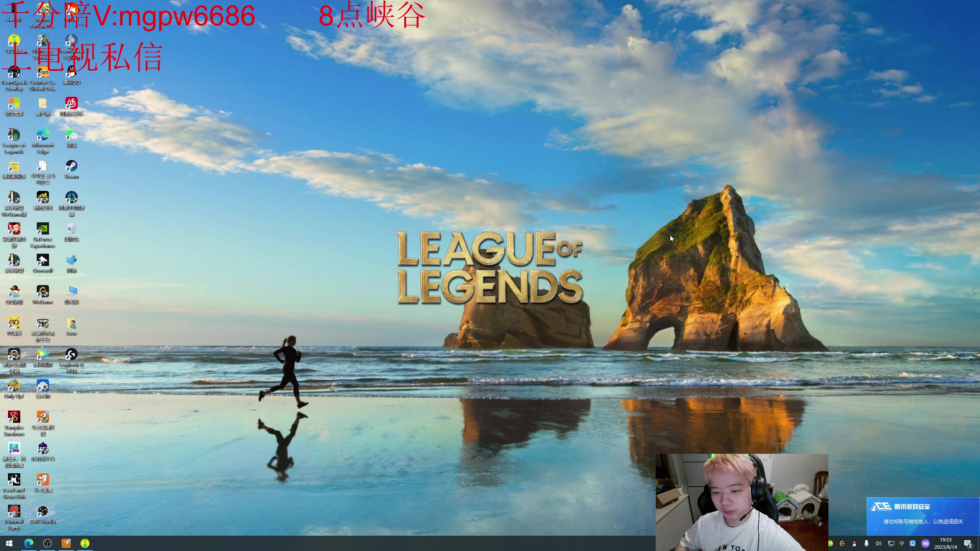The image size is (980, 551).
Task: Open Counter-Strike Global Offensive shortcut
Action: click(42, 73)
